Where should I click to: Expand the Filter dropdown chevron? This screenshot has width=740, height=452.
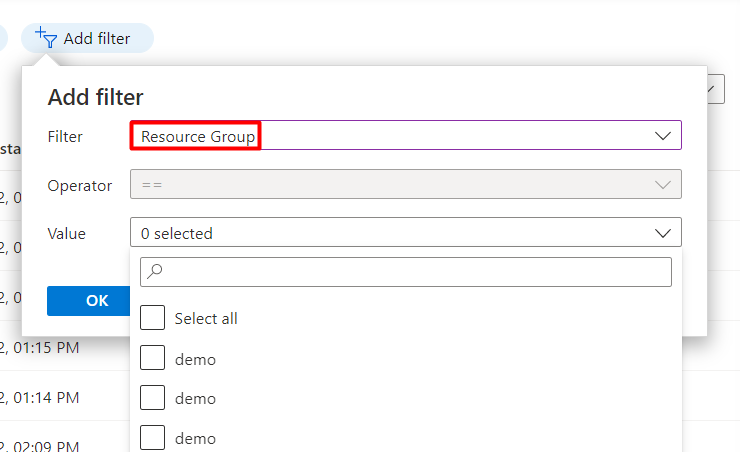(x=663, y=136)
